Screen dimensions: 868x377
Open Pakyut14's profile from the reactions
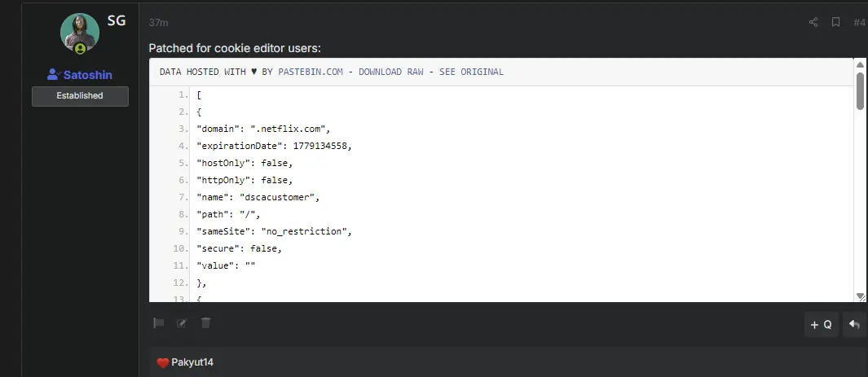point(192,362)
